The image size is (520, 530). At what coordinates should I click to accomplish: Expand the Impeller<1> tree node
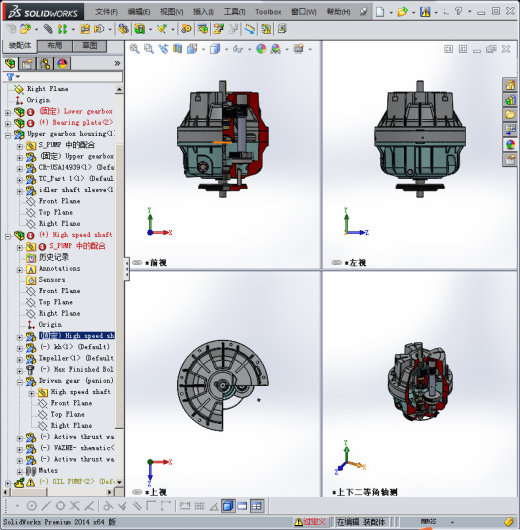20,359
